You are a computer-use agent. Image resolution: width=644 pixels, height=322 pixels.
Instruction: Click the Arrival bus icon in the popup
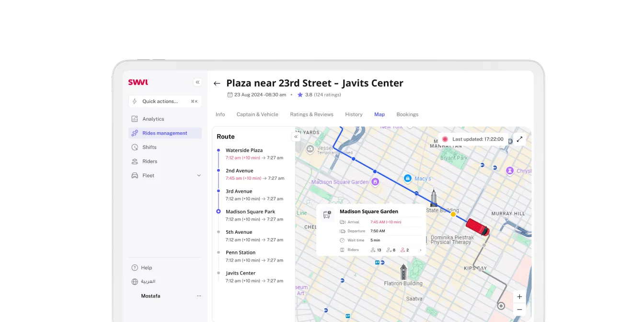tap(342, 222)
